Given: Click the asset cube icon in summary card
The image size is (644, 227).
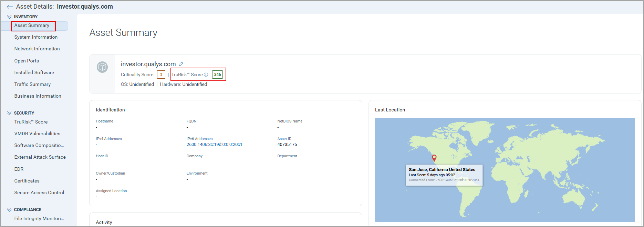Looking at the screenshot, I should 102,67.
